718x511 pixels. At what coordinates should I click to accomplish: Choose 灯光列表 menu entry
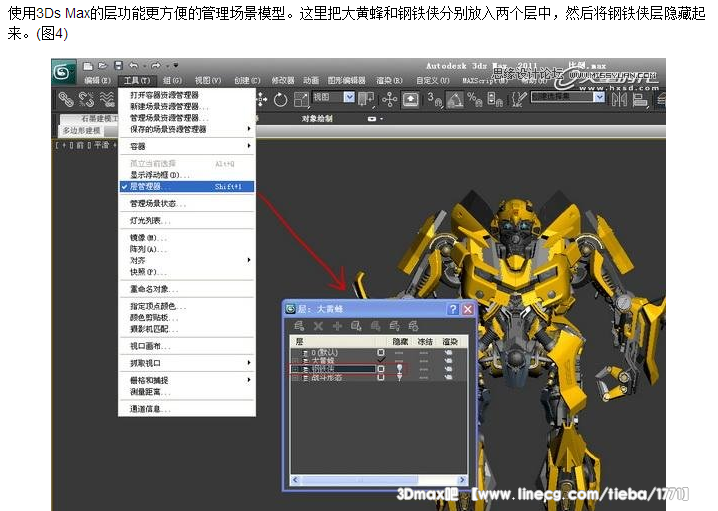pyautogui.click(x=187, y=221)
